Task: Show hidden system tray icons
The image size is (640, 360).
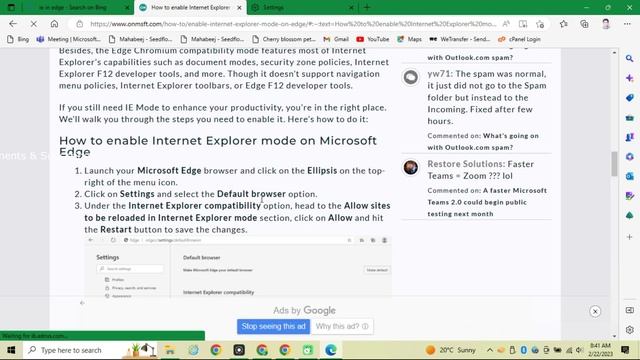Action: click(490, 350)
